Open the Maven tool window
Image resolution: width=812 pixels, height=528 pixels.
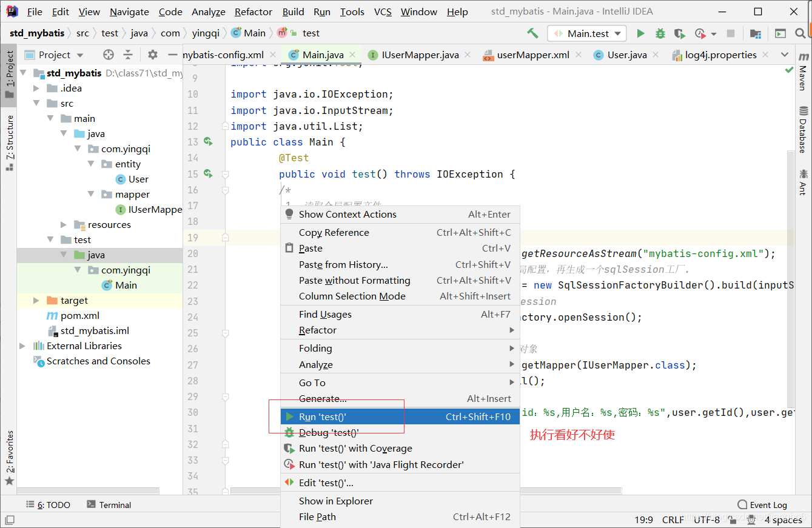coord(804,72)
